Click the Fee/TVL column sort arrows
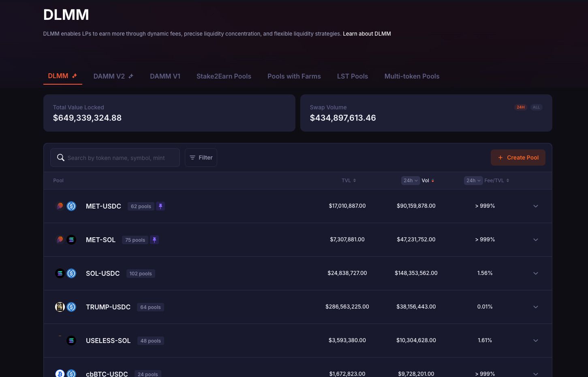 point(508,181)
